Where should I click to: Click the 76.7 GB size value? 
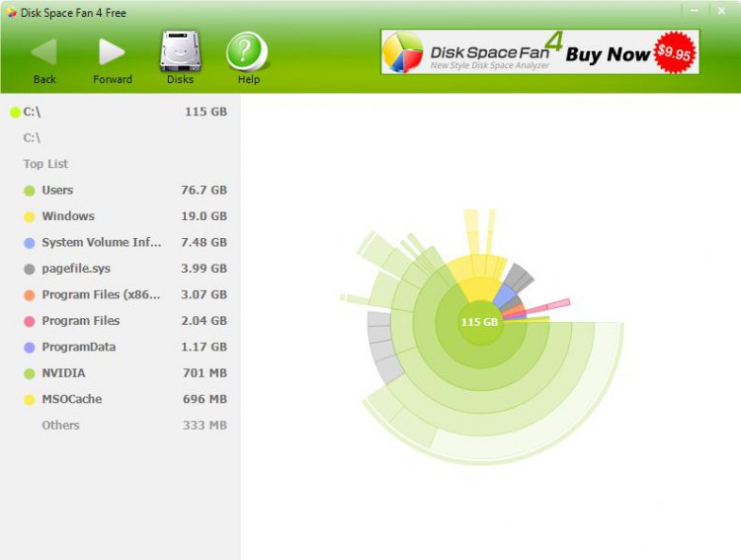(x=205, y=190)
